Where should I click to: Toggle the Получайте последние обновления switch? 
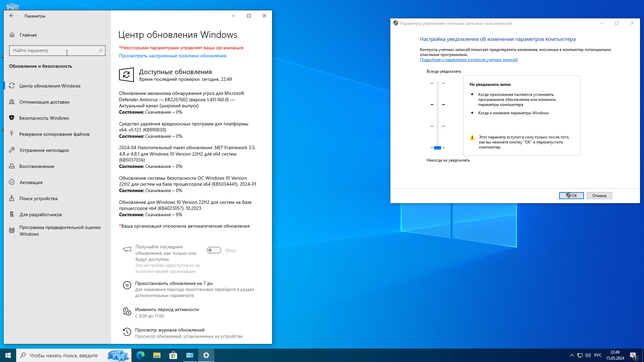(214, 250)
